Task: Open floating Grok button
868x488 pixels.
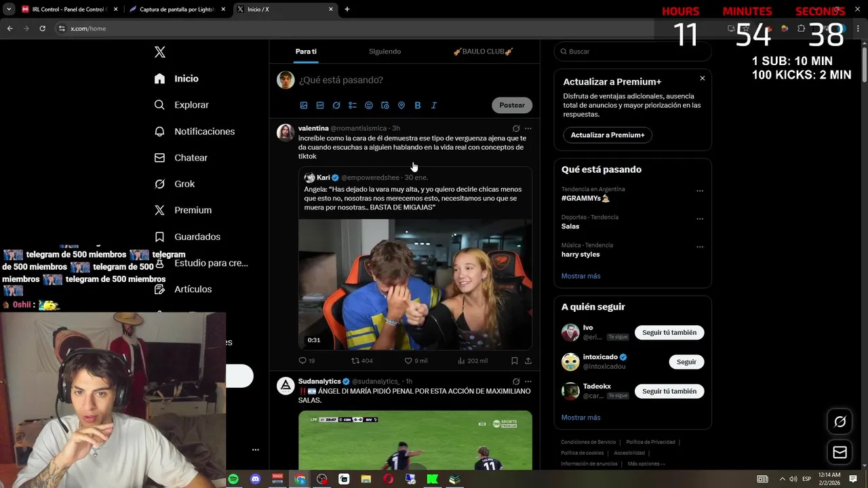Action: 840,422
